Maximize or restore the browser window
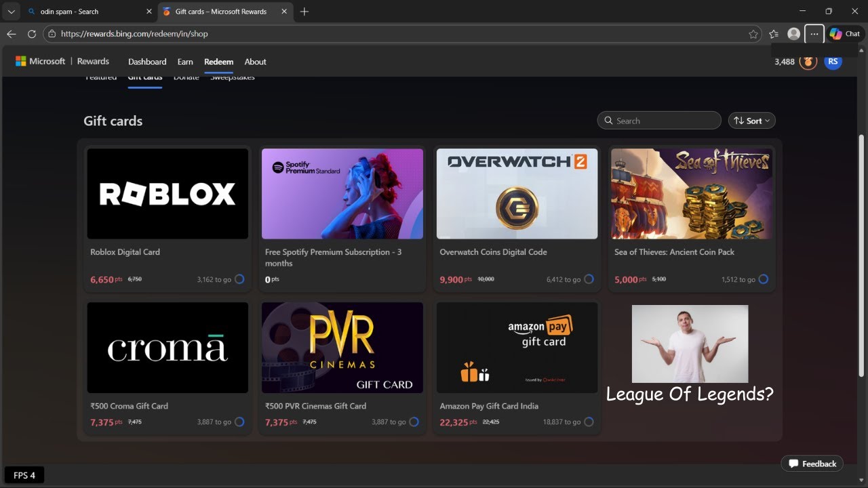The height and width of the screenshot is (488, 868). pyautogui.click(x=829, y=12)
